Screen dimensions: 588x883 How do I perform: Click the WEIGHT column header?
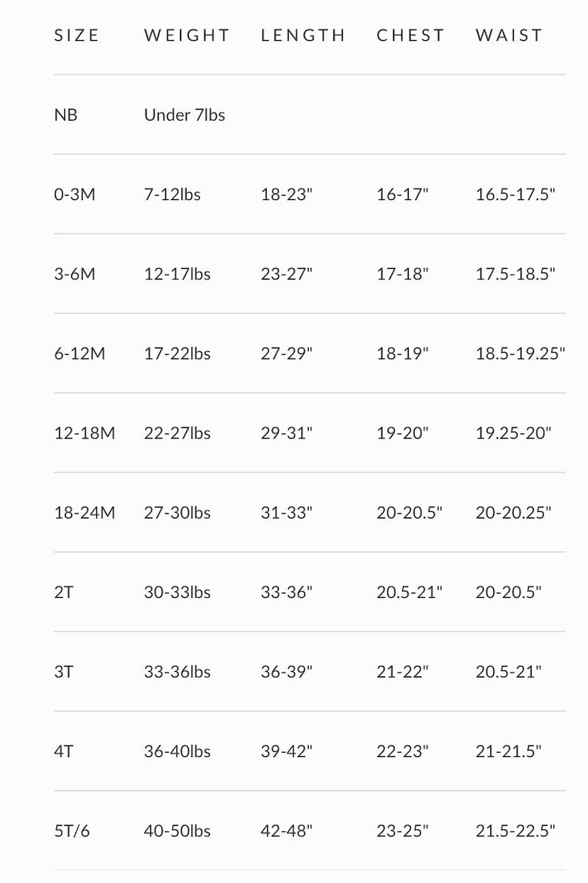click(187, 36)
